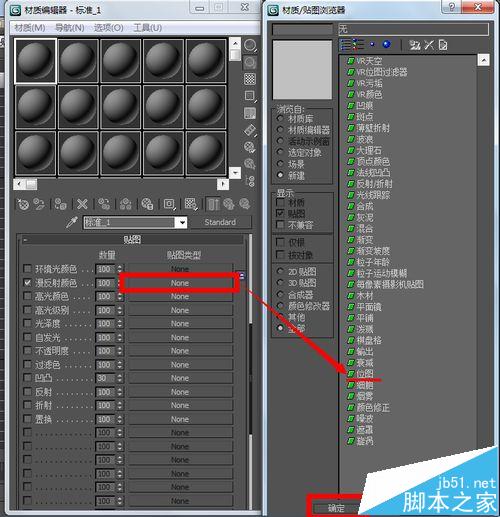This screenshot has height=517, width=500.
Task: Enable the 凹凸 map checkbox
Action: click(27, 378)
